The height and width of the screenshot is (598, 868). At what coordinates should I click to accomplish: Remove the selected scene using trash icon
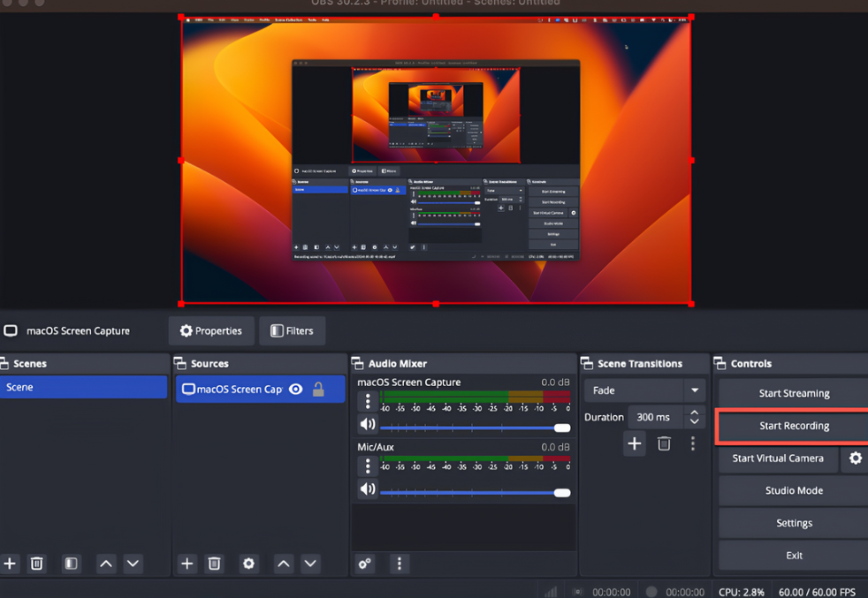tap(36, 564)
